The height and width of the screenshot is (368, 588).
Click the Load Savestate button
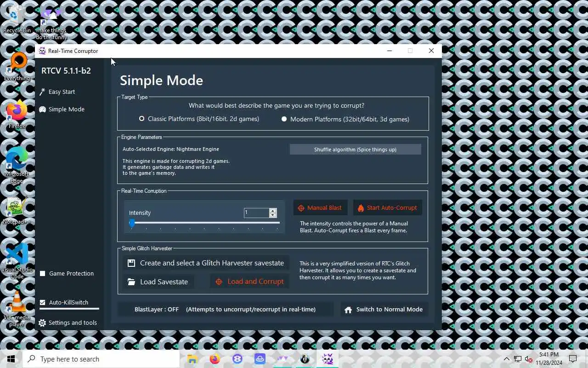click(x=158, y=282)
